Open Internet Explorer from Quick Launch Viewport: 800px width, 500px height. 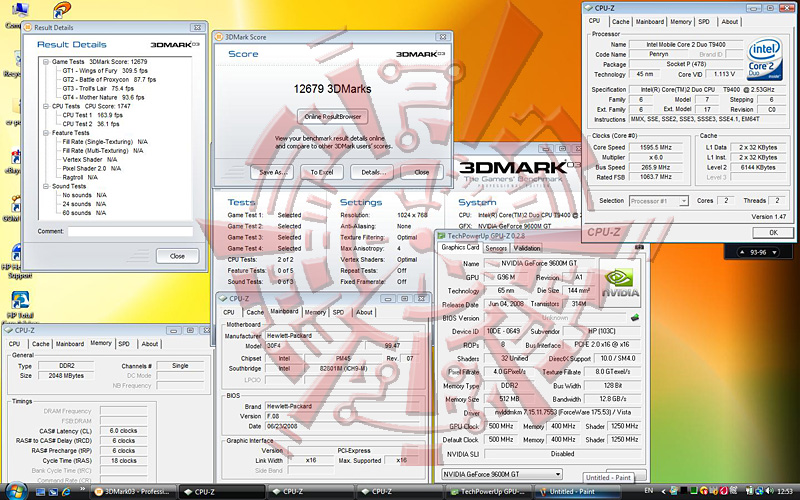tap(66, 492)
